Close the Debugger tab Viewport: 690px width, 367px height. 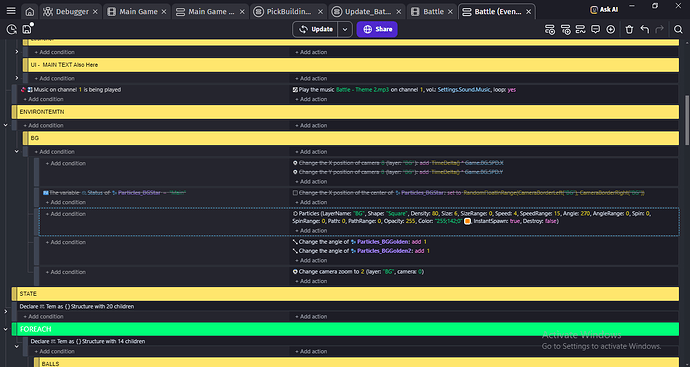pos(95,12)
